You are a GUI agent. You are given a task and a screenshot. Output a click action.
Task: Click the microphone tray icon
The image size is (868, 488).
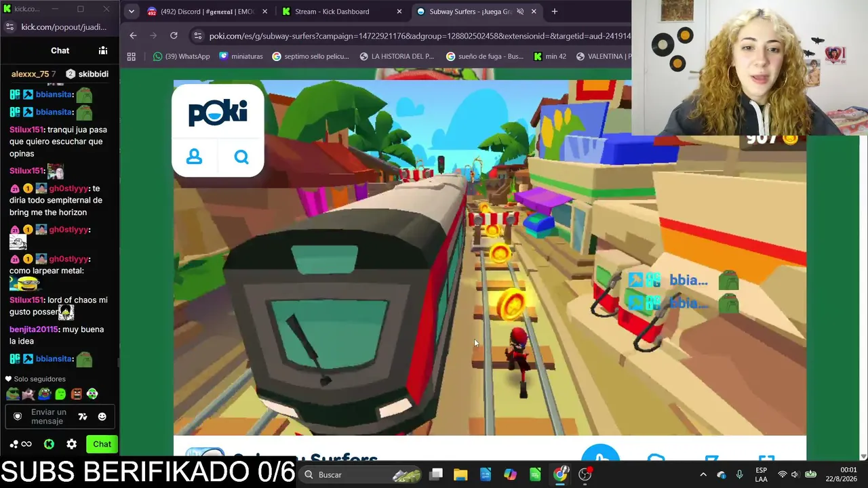click(x=739, y=474)
